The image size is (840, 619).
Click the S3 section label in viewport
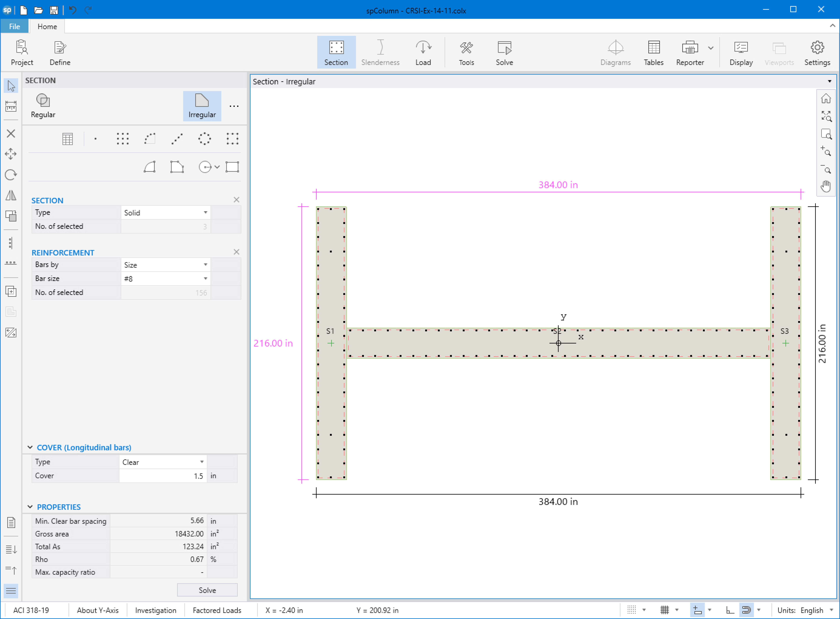784,331
